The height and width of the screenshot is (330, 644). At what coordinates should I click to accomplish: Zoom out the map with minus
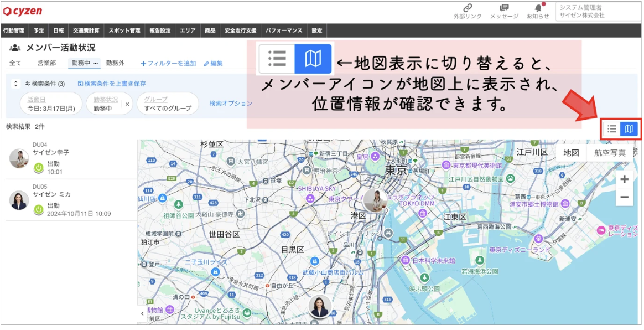click(x=624, y=197)
